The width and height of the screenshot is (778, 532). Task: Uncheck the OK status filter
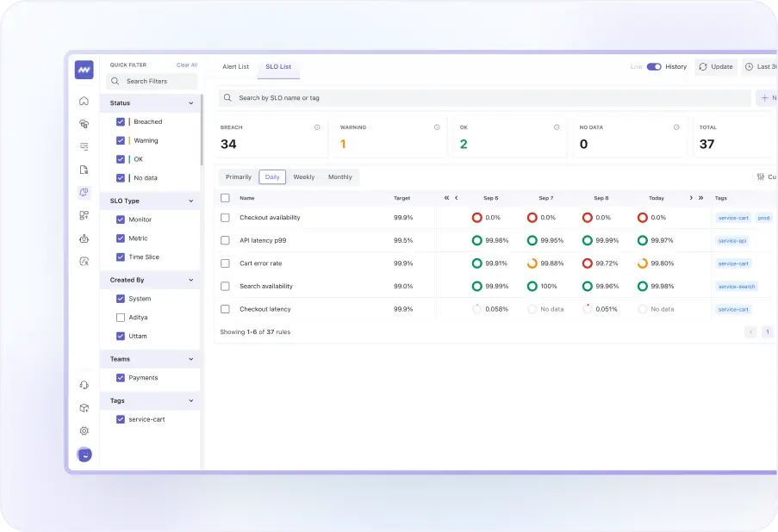121,159
